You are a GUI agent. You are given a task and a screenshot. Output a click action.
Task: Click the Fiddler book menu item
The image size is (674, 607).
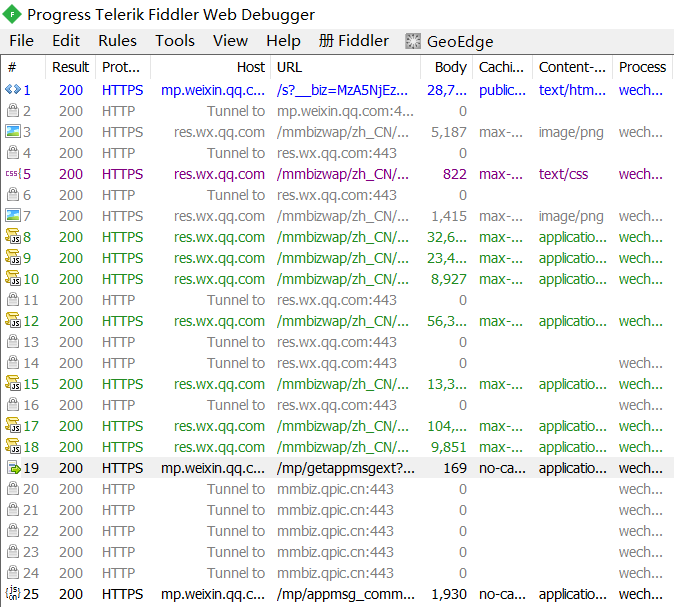click(x=354, y=41)
